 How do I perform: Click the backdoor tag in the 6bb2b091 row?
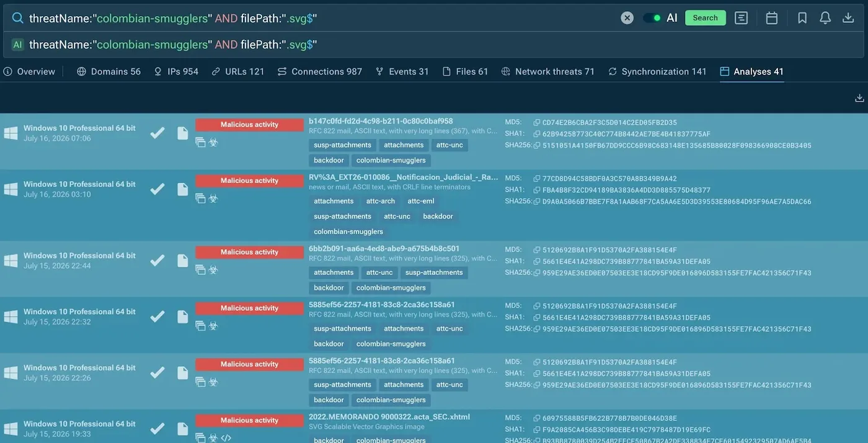329,288
